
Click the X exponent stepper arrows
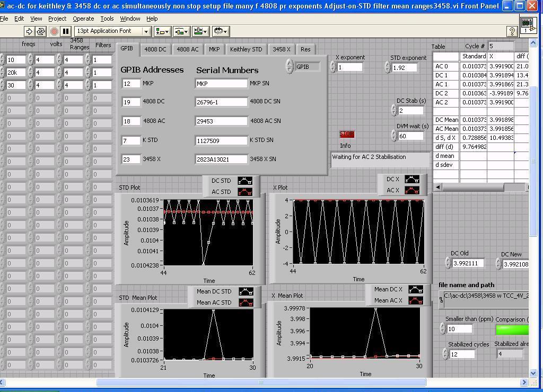click(x=333, y=67)
